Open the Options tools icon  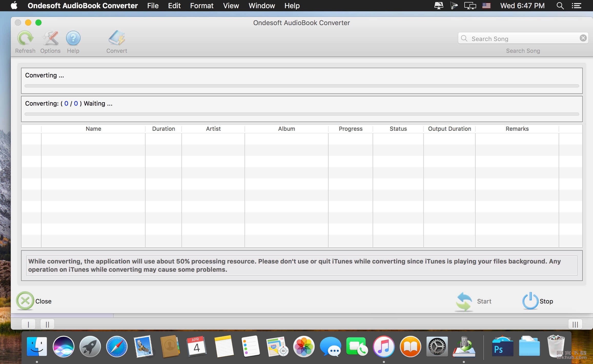point(50,38)
